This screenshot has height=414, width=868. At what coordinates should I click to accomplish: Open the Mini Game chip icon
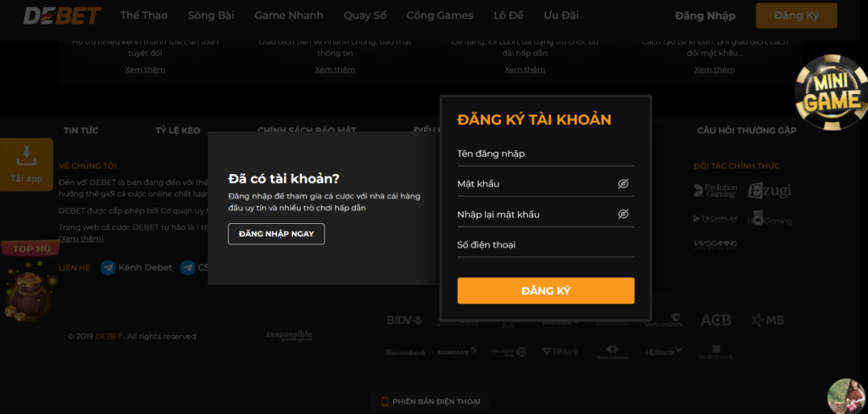tap(831, 92)
